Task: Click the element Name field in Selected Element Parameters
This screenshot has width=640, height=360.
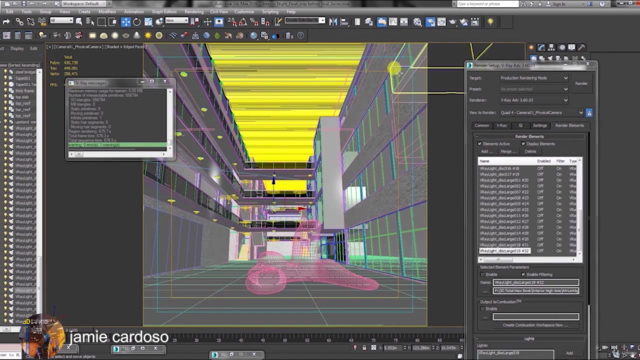Action: tap(536, 282)
